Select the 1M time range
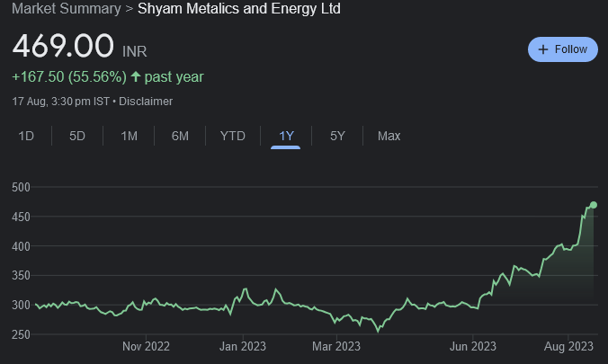Image resolution: width=608 pixels, height=364 pixels. (x=129, y=136)
